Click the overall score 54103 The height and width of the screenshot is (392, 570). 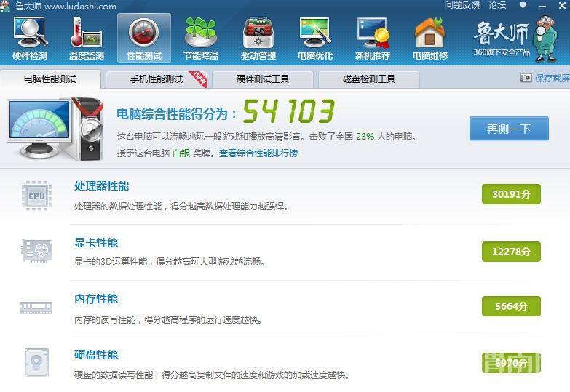[x=288, y=111]
